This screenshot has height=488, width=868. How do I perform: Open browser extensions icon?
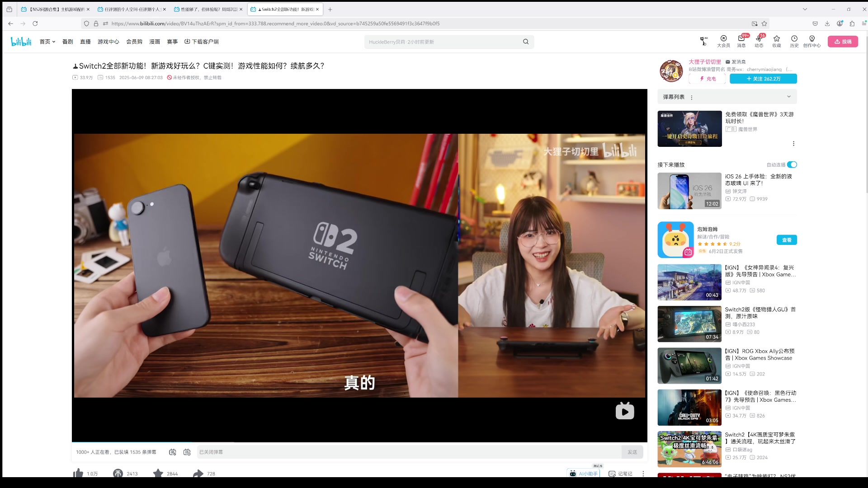(852, 23)
